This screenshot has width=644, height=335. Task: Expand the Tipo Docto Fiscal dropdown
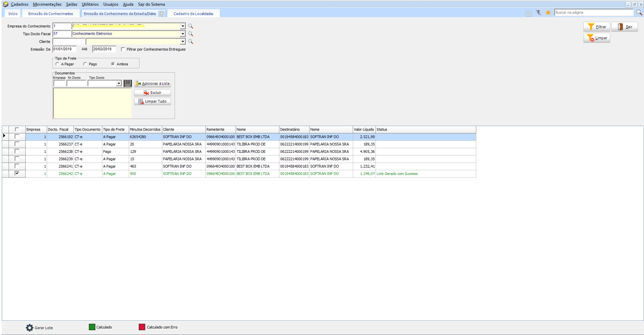[183, 34]
